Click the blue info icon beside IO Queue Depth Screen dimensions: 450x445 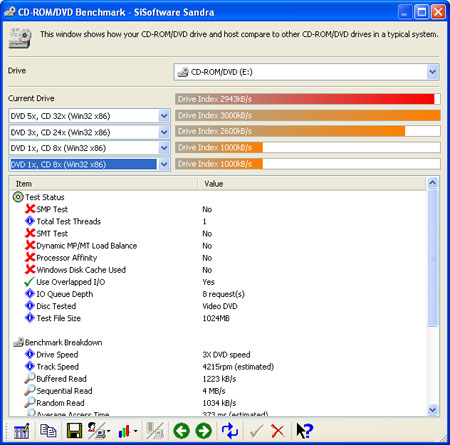coord(30,294)
